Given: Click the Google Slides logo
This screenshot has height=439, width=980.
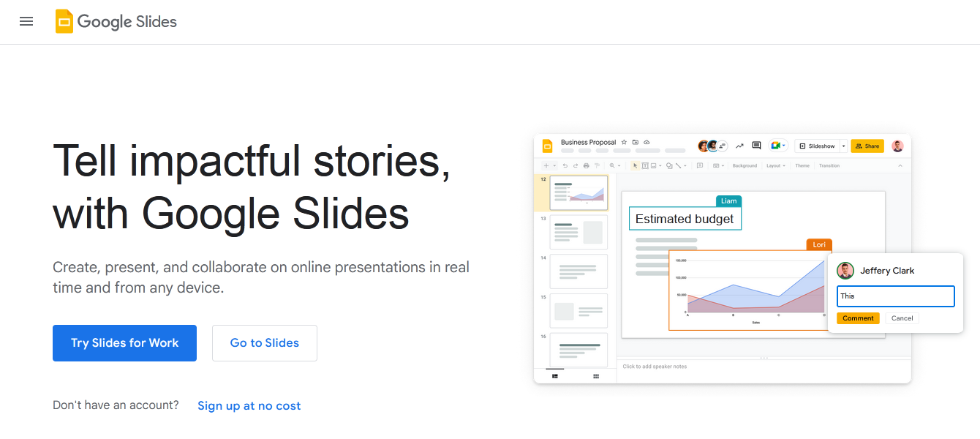Looking at the screenshot, I should pyautogui.click(x=116, y=21).
